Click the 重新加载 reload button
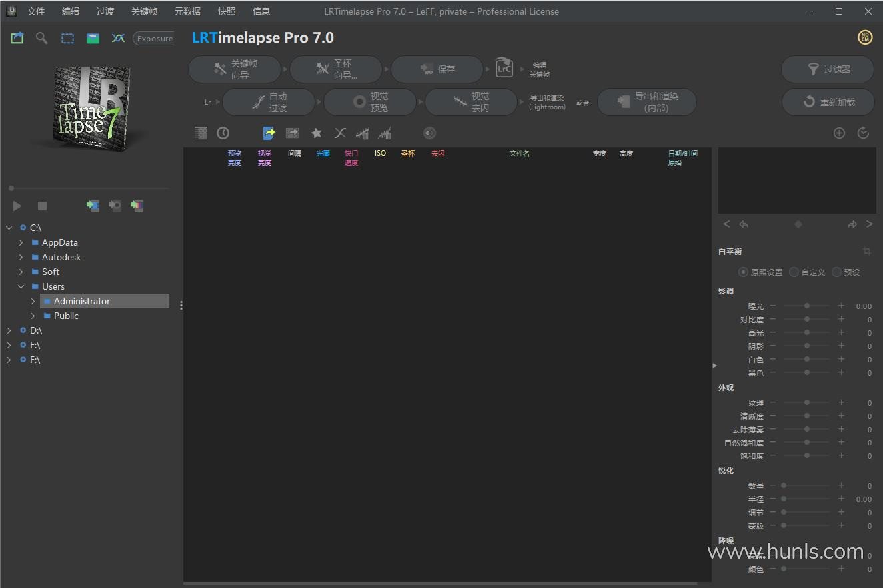883x588 pixels. point(828,102)
